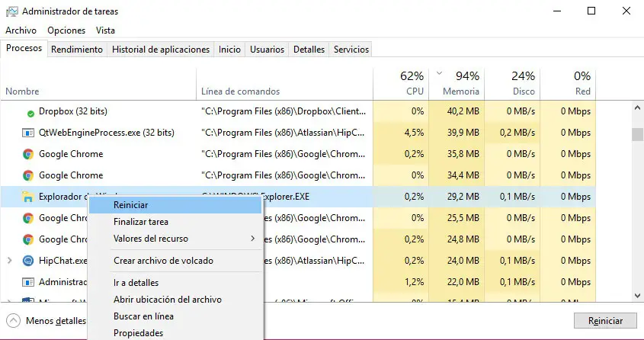Choose Ir a detalles in context menu
The image size is (644, 340).
tap(175, 283)
